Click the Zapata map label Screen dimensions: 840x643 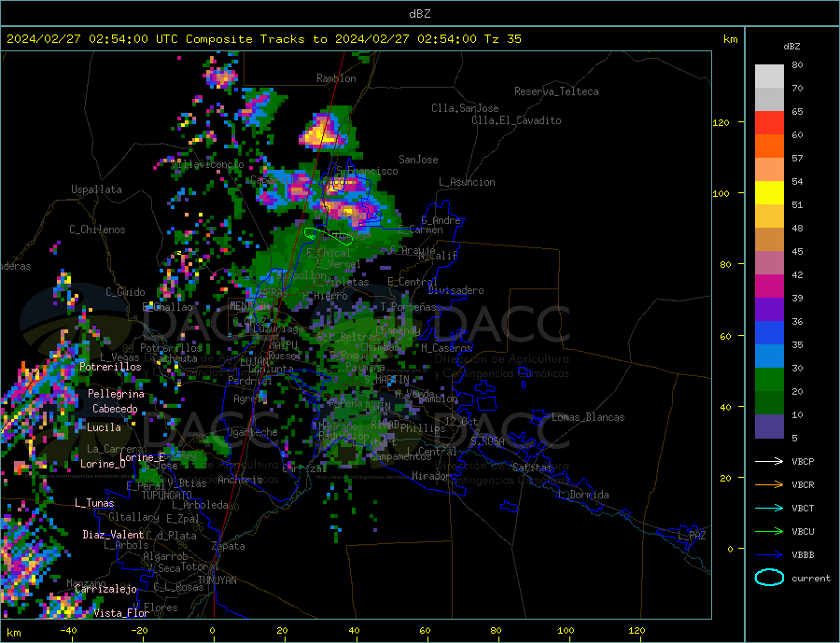[229, 546]
